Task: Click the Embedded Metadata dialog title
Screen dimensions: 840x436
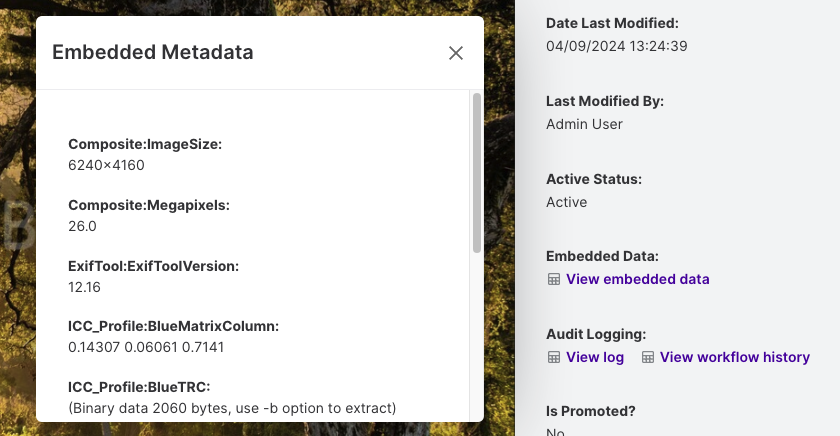Action: click(x=153, y=52)
